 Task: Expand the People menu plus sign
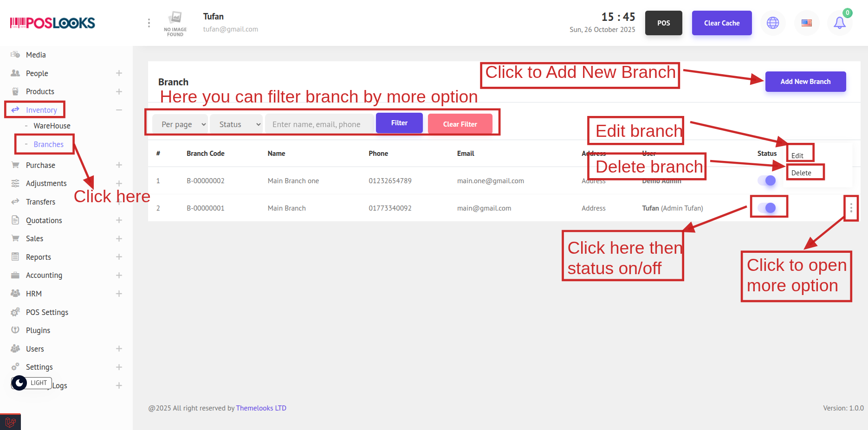(119, 73)
